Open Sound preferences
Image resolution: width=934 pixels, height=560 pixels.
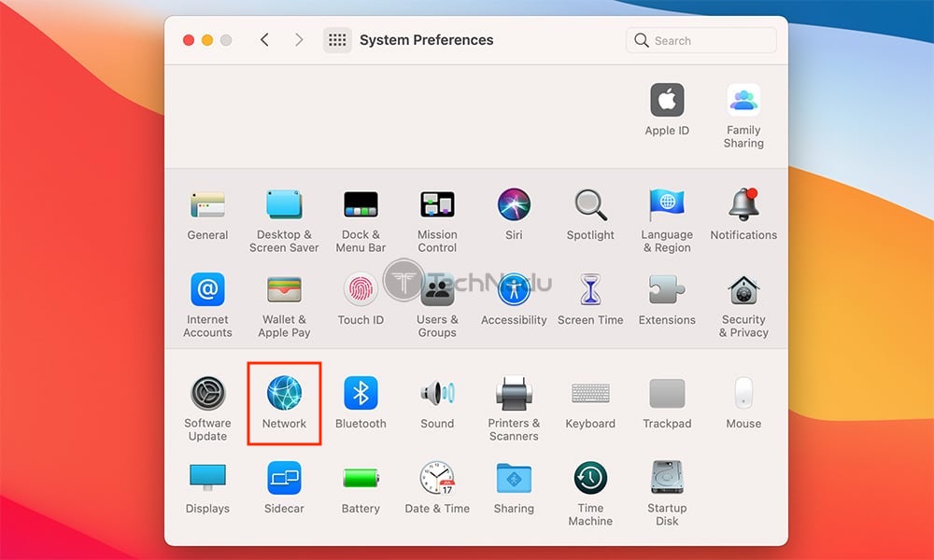[x=437, y=393]
